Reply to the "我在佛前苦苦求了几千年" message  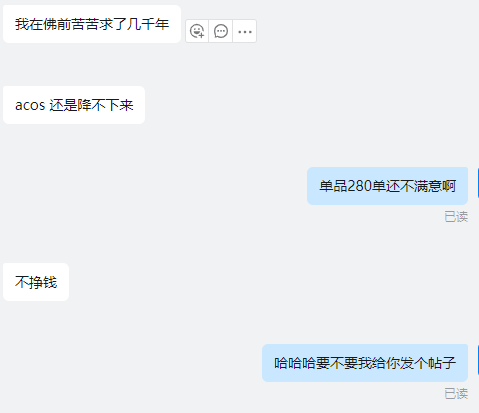[x=221, y=31]
